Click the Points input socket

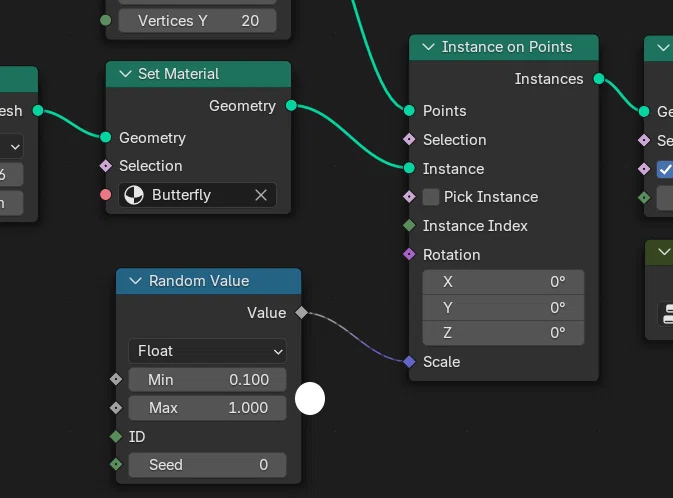[x=409, y=111]
